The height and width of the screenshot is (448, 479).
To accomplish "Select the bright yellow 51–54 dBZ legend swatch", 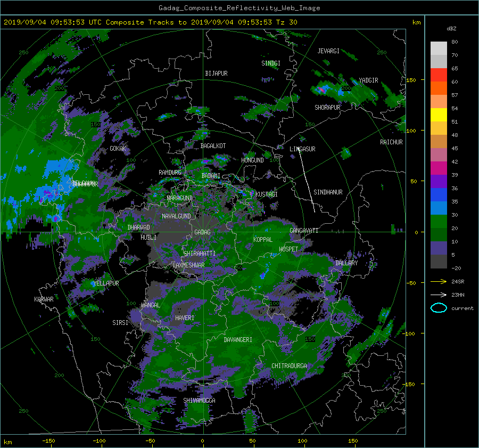I will tap(439, 115).
